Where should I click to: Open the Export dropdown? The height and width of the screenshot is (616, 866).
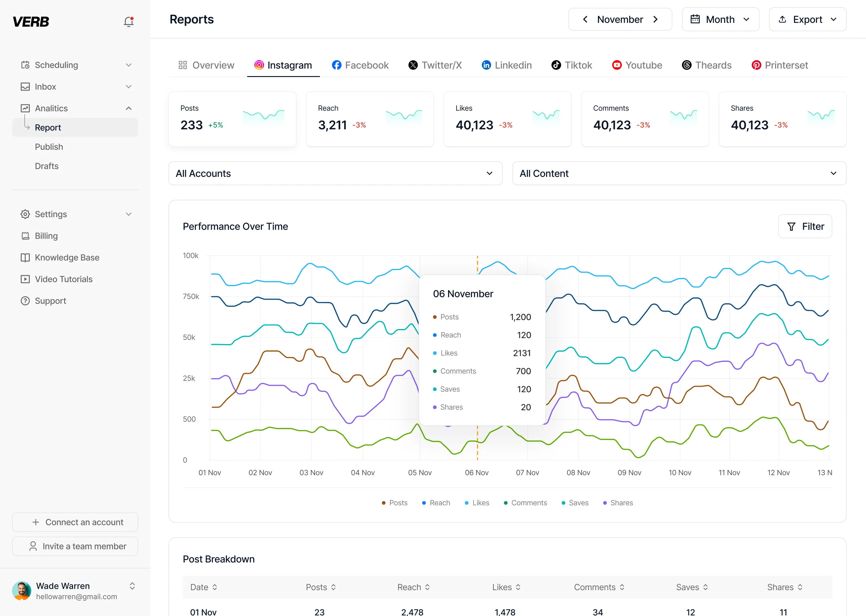pos(808,19)
